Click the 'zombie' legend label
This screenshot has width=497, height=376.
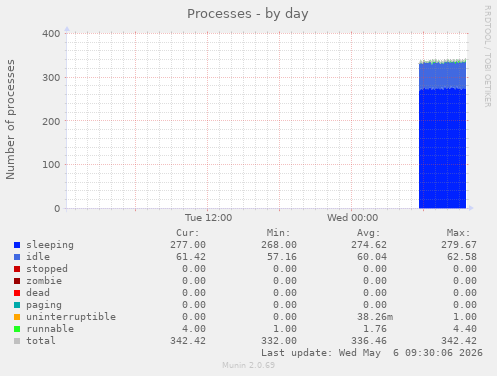click(x=44, y=281)
